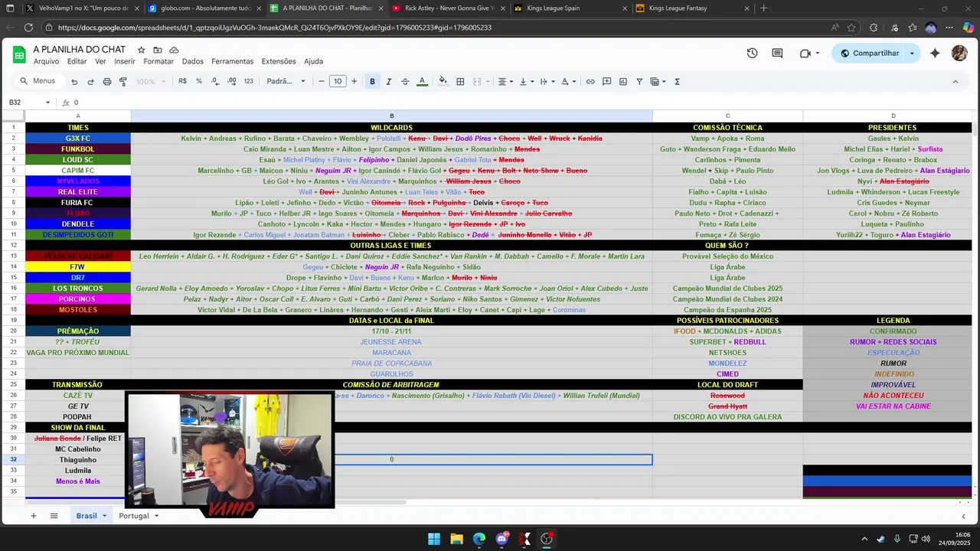Open the functions sigma menu
Image resolution: width=980 pixels, height=551 pixels.
(677, 81)
